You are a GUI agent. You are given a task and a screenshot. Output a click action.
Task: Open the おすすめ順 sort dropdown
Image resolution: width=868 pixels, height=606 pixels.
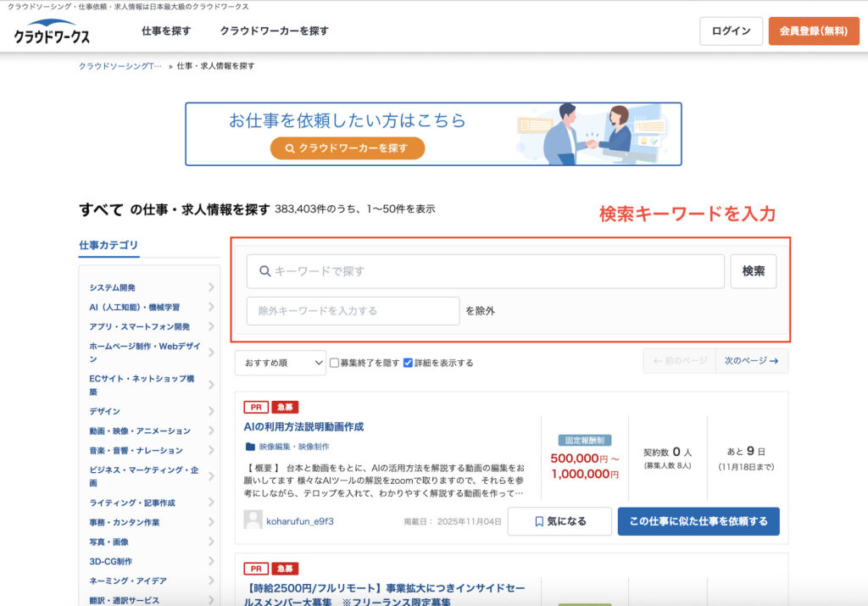tap(281, 363)
